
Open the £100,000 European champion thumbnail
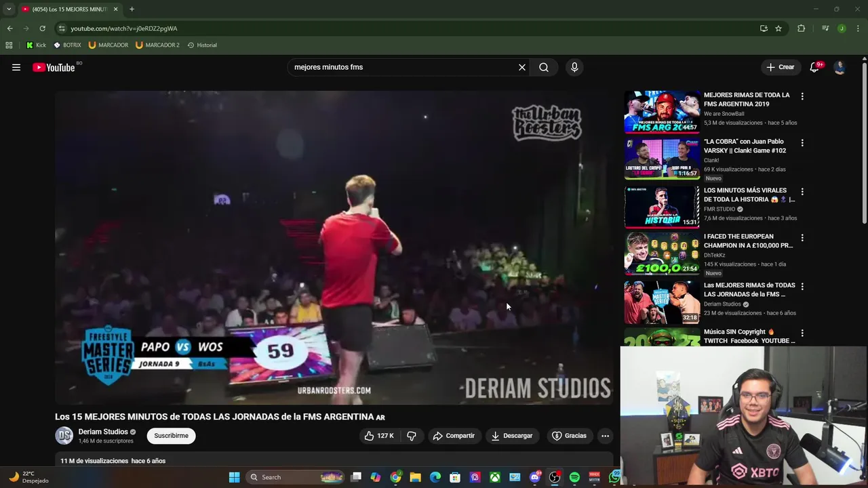click(x=662, y=253)
